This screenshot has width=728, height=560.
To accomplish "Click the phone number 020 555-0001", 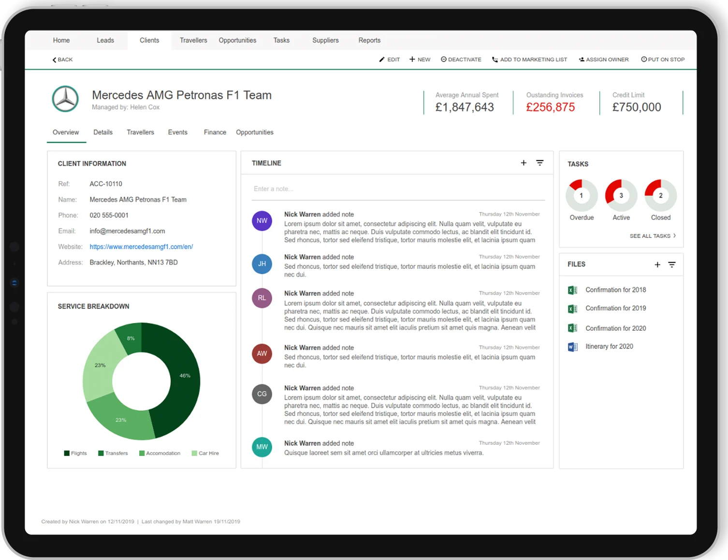I will point(109,215).
